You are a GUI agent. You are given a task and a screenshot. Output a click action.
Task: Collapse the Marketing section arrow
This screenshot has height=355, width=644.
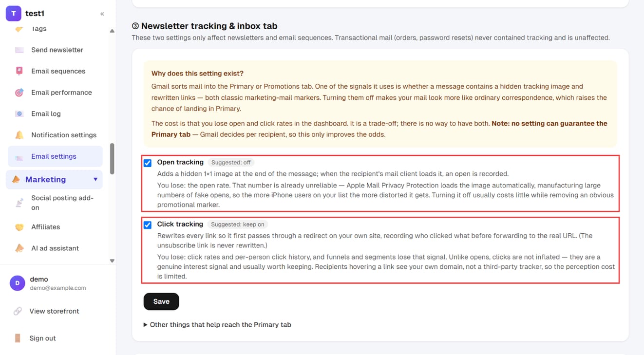pyautogui.click(x=95, y=179)
